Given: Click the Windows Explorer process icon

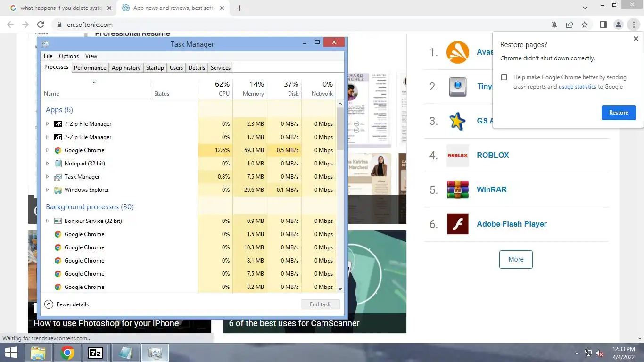Looking at the screenshot, I should coord(58,190).
